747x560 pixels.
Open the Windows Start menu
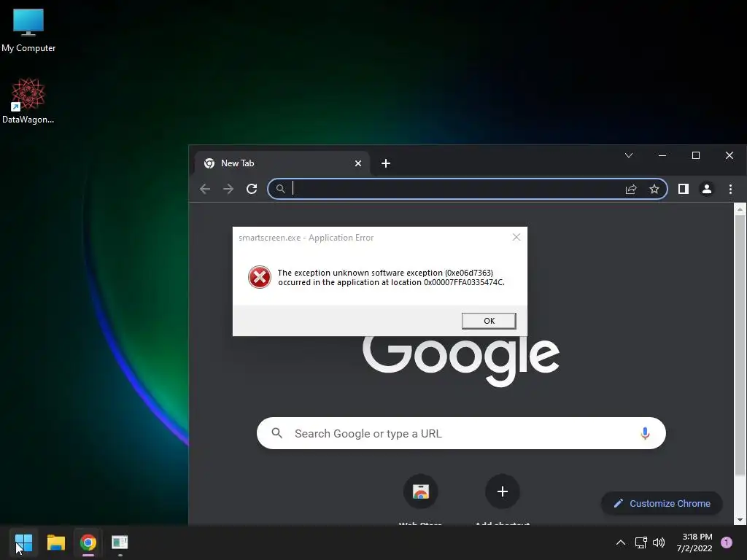point(23,542)
